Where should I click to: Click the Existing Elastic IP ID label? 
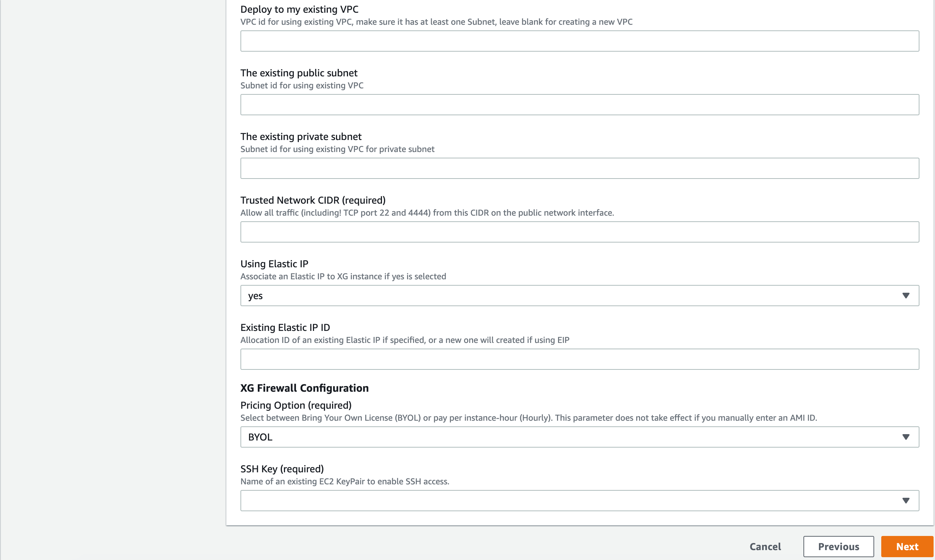click(285, 327)
